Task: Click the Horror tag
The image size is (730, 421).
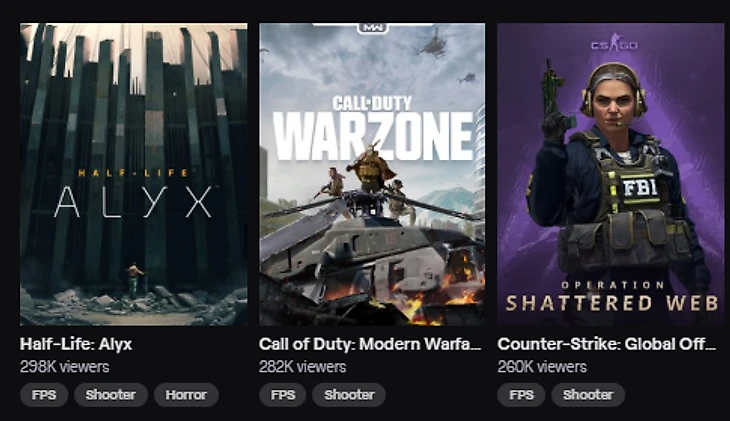Action: pos(186,395)
